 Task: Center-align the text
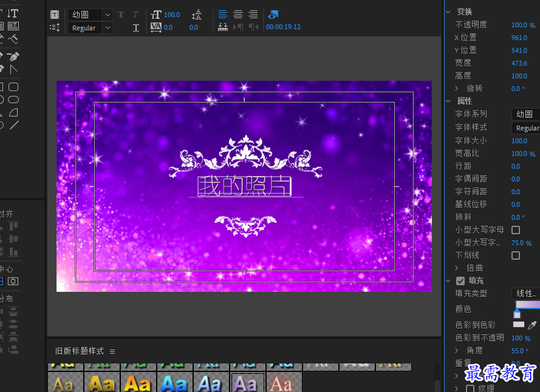pyautogui.click(x=238, y=14)
